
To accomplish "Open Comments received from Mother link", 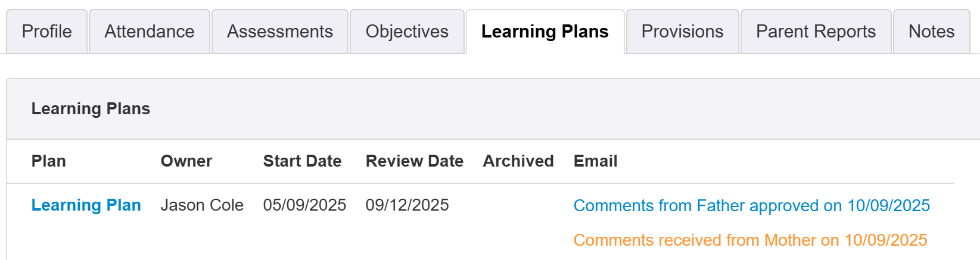I will click(750, 240).
